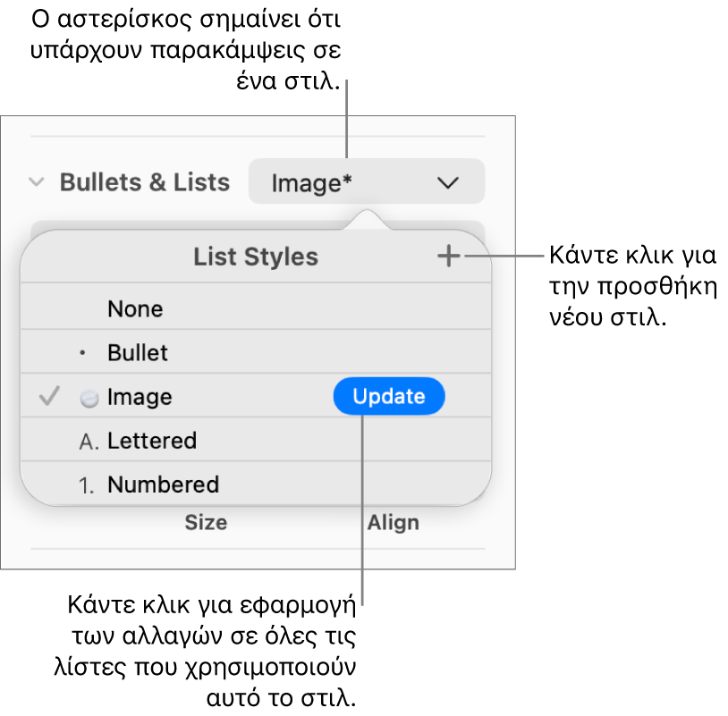Click the "1." marker before Numbered
728x716 pixels.
click(x=89, y=485)
